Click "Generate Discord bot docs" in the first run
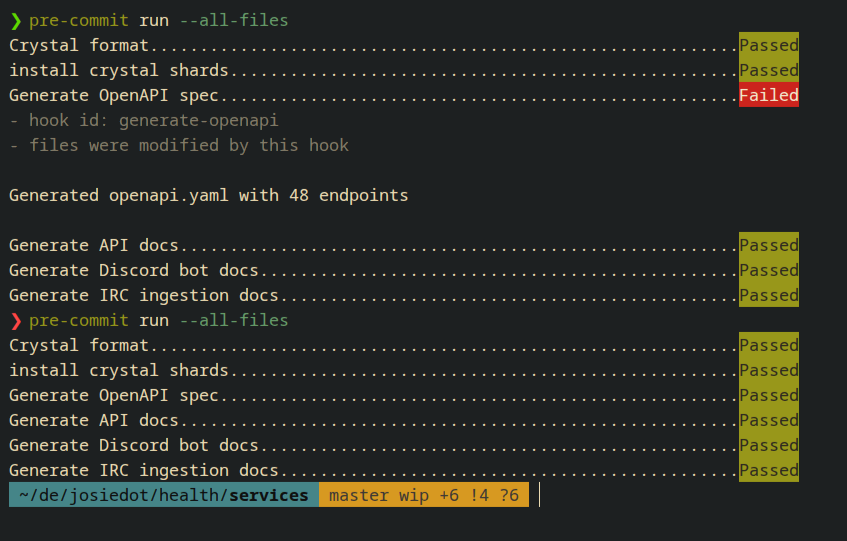Screen dimensions: 847x541 click(133, 270)
